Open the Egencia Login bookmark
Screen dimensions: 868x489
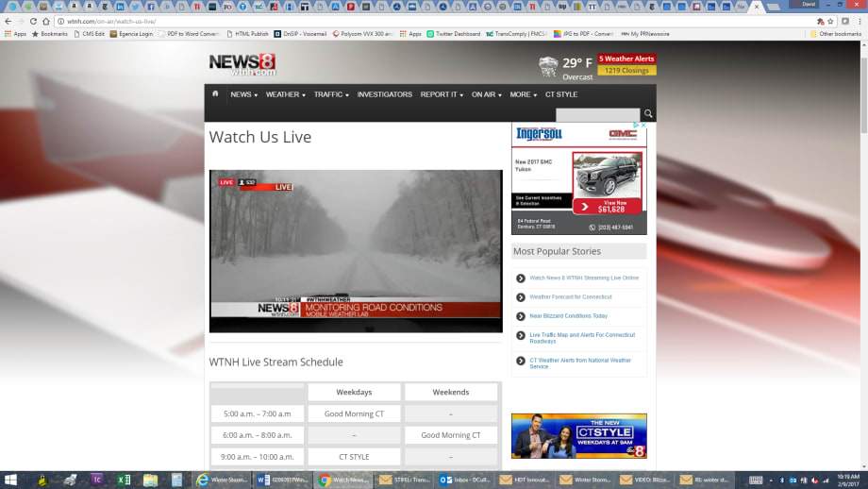click(x=131, y=34)
